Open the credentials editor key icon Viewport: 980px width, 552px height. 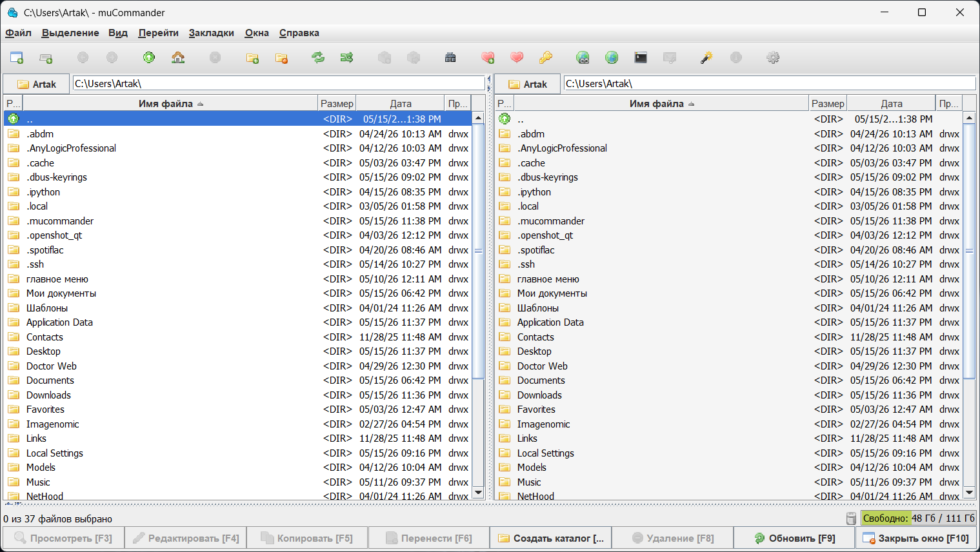(x=546, y=58)
